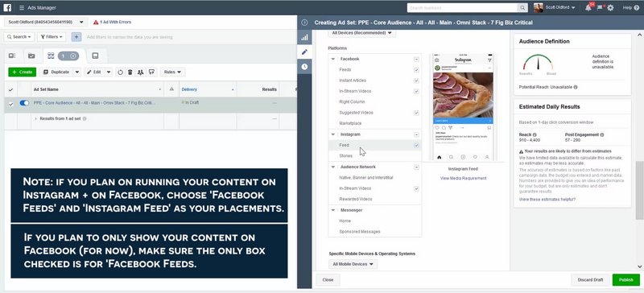Uncheck Suggested Videos checkbox
This screenshot has width=644, height=293.
tap(416, 113)
